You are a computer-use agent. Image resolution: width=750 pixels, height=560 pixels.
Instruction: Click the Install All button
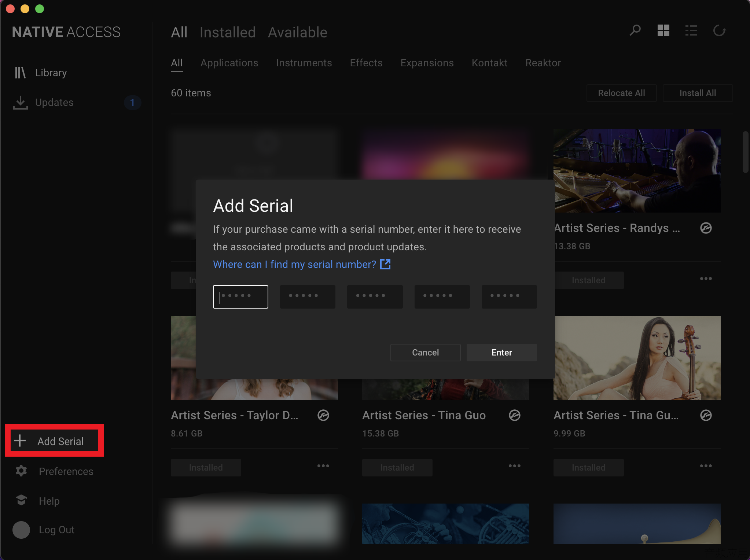[698, 93]
